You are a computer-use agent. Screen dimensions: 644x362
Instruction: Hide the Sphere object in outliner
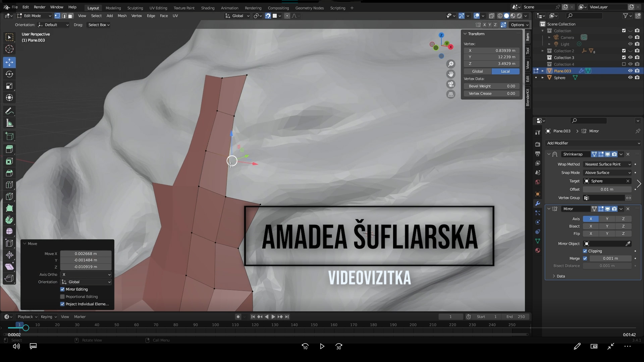tap(630, 77)
